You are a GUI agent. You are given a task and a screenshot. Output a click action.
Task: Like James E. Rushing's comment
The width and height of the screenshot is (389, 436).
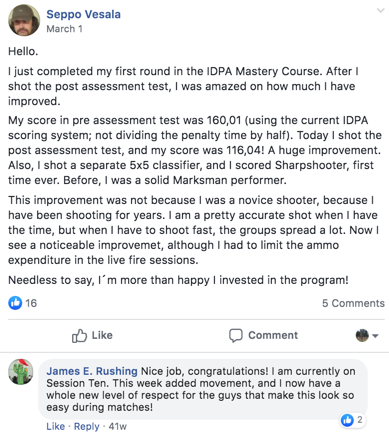(x=55, y=426)
